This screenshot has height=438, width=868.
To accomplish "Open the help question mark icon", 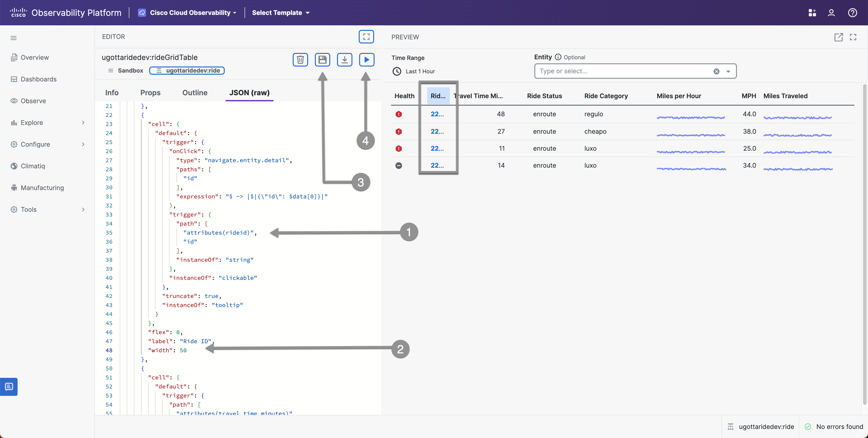I will (x=852, y=13).
